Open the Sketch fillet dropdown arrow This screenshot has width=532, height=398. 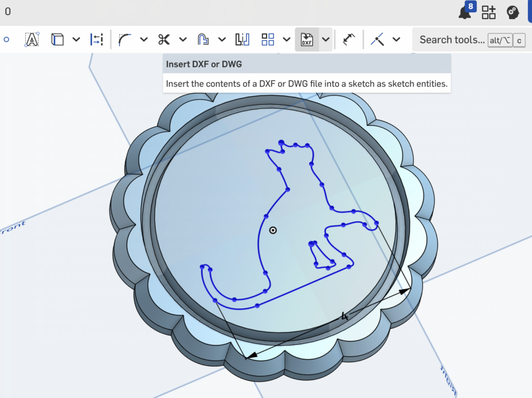pos(144,39)
